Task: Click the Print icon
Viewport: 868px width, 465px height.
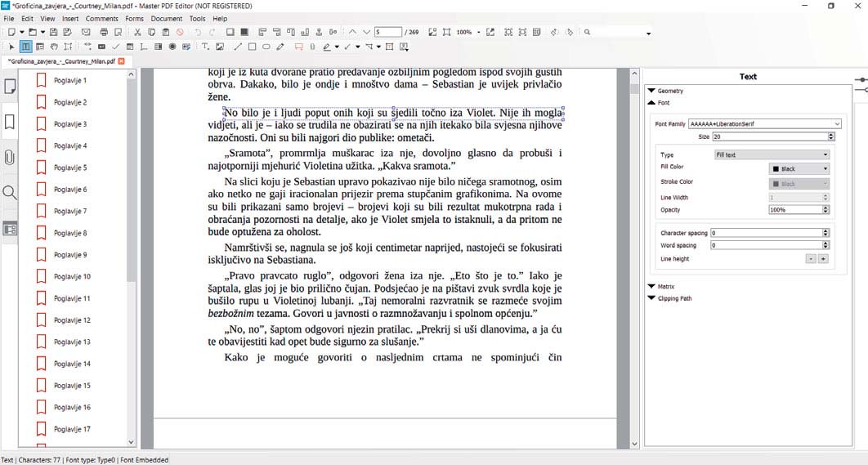Action: 104,32
